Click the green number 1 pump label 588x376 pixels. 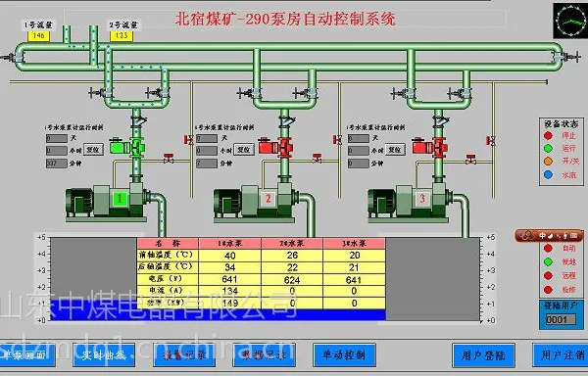(120, 199)
